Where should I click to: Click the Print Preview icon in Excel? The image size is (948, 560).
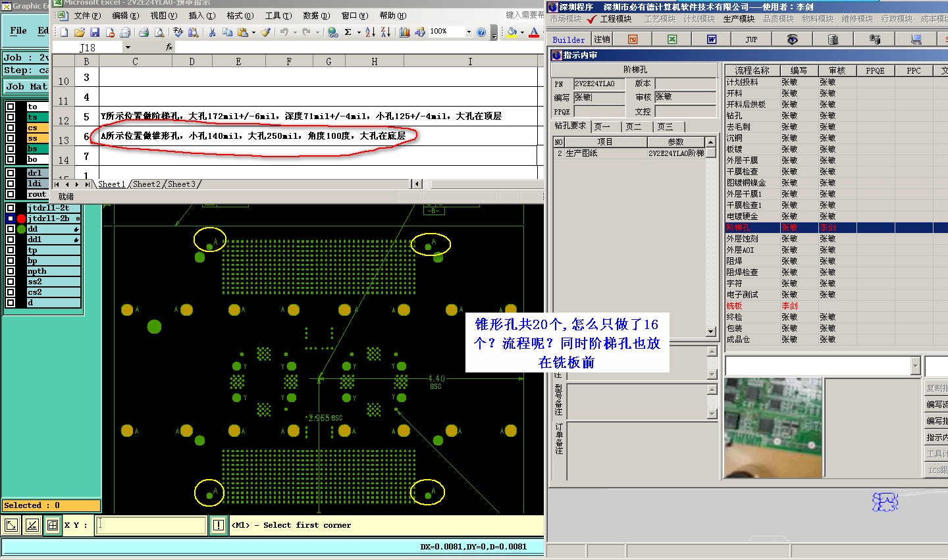159,32
